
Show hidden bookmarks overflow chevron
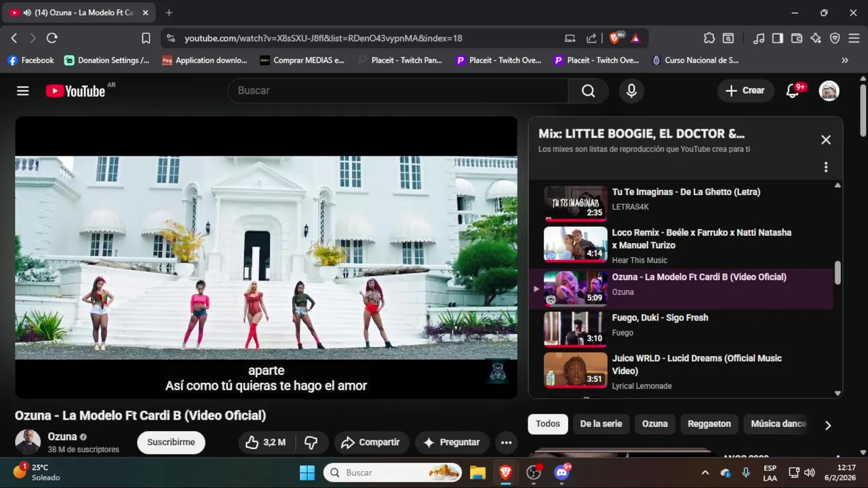pos(845,60)
